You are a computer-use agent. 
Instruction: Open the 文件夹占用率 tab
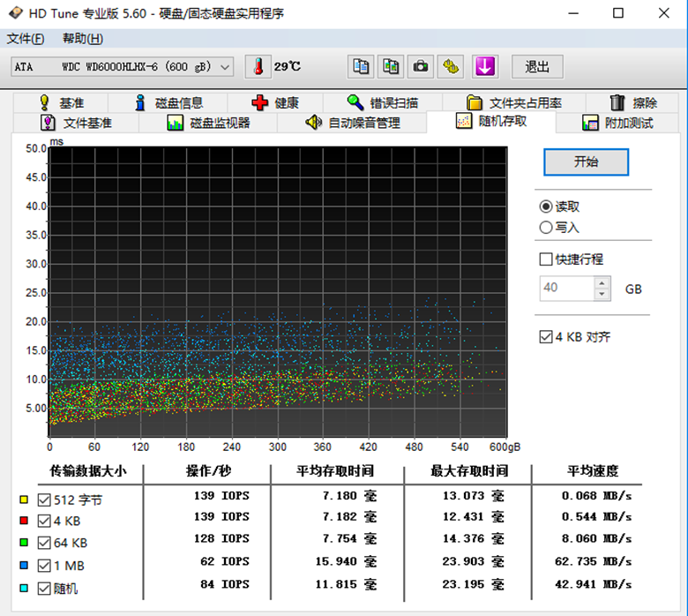coord(514,102)
